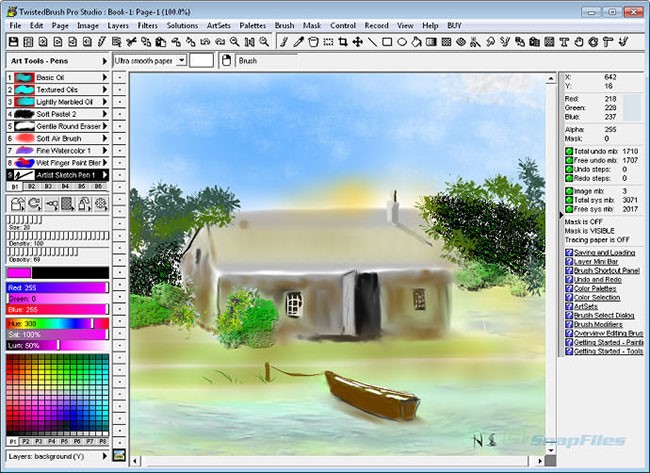Click the magenta current color swatch

pos(19,272)
